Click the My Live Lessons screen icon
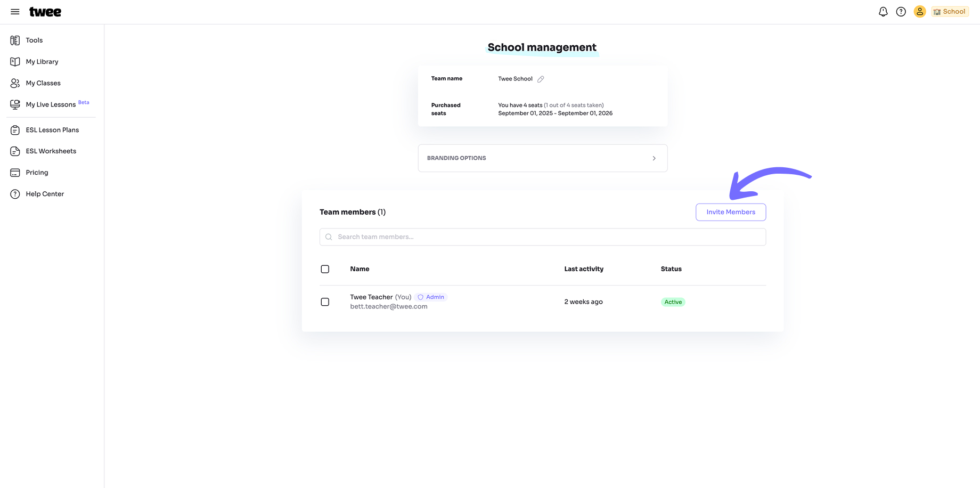This screenshot has height=488, width=980. 15,104
